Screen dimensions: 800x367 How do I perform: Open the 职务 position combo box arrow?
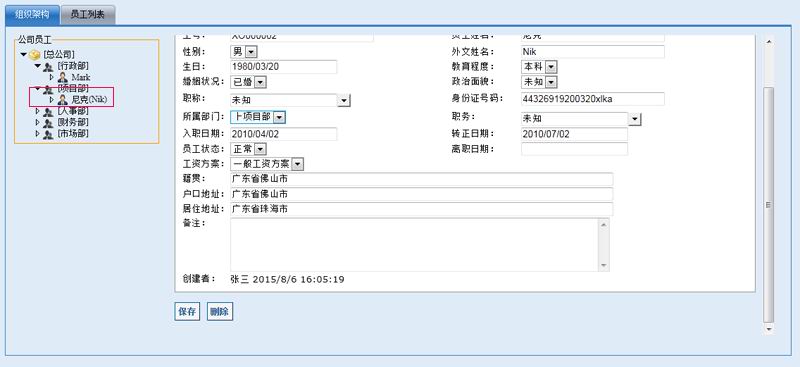(x=634, y=119)
